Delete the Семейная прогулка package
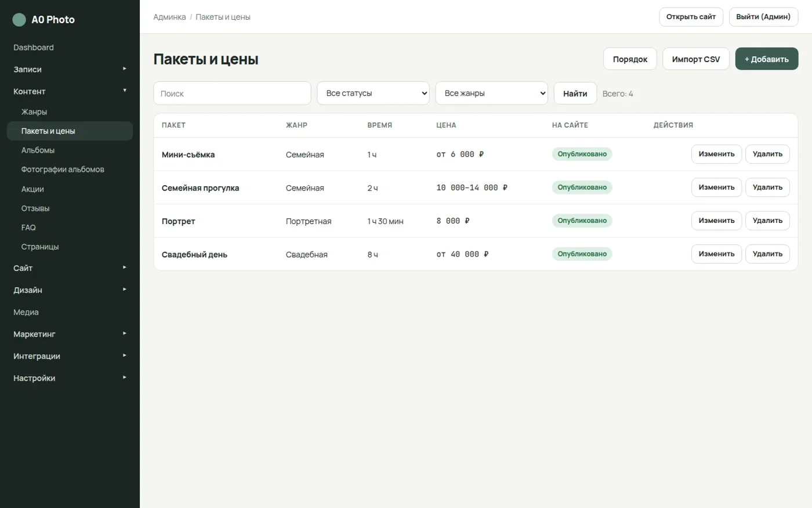The image size is (812, 508). (x=767, y=188)
